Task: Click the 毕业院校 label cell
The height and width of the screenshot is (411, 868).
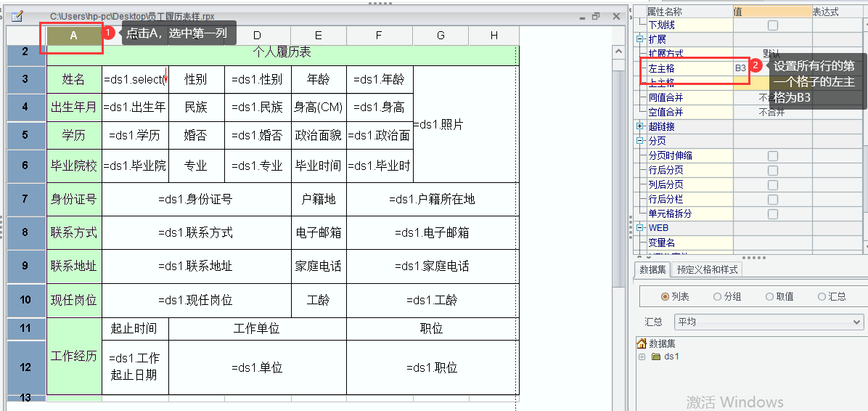Action: click(x=74, y=166)
